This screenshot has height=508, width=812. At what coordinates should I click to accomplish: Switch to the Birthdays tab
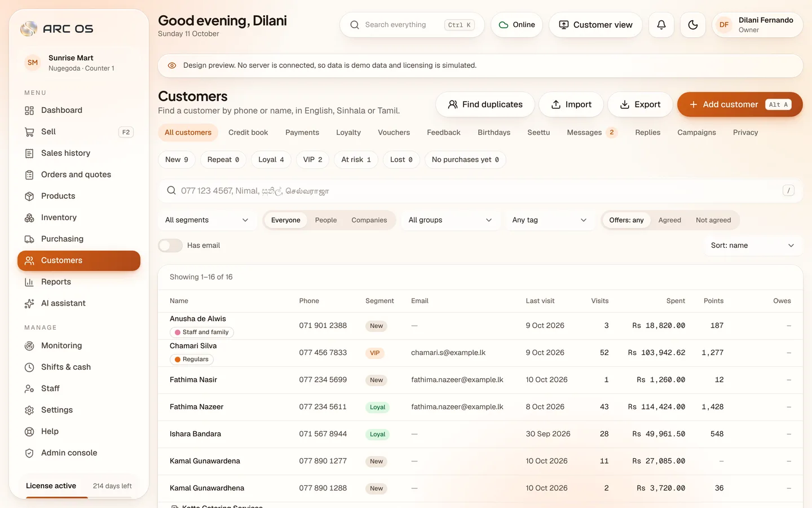tap(494, 133)
